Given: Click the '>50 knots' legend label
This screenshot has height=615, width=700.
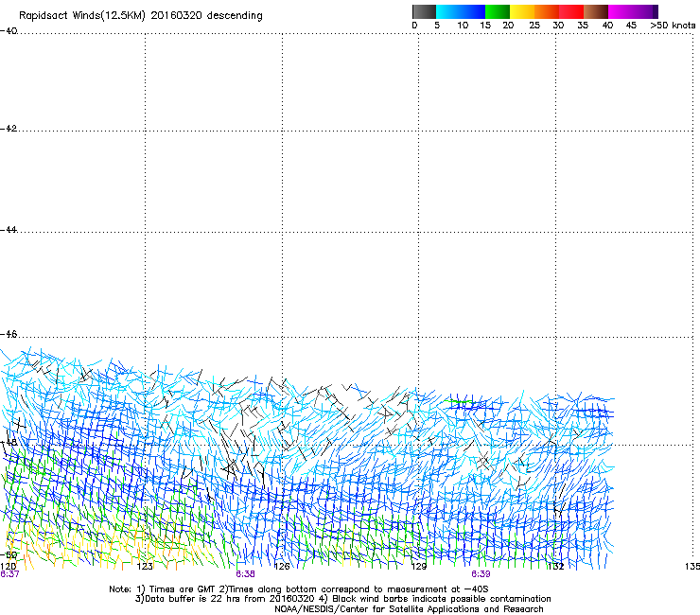Looking at the screenshot, I should [x=673, y=26].
